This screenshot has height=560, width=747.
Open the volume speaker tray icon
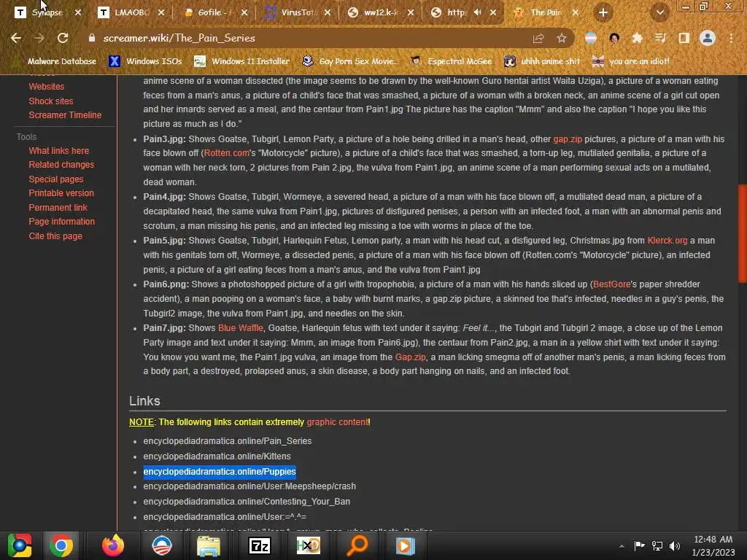(x=675, y=545)
